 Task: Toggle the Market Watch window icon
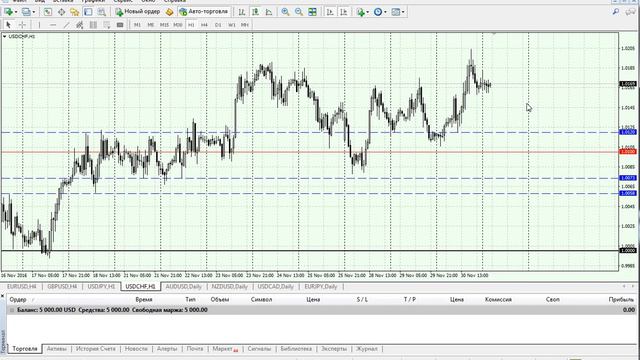tap(48, 12)
